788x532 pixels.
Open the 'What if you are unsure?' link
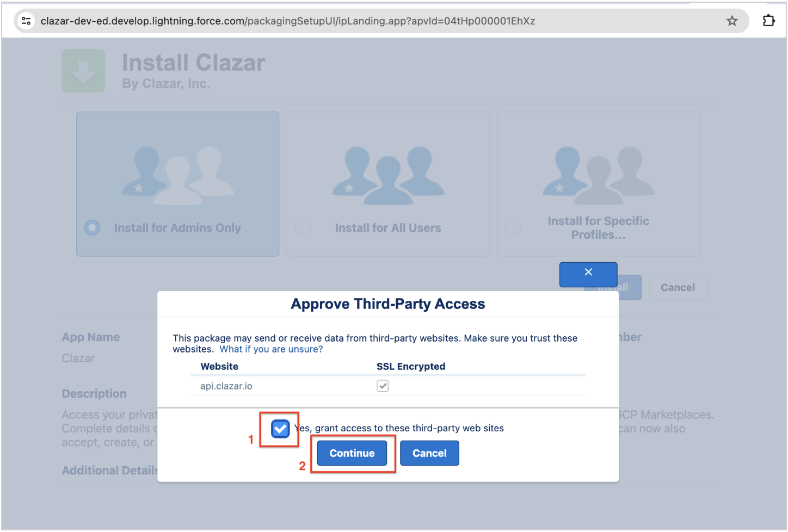point(271,349)
